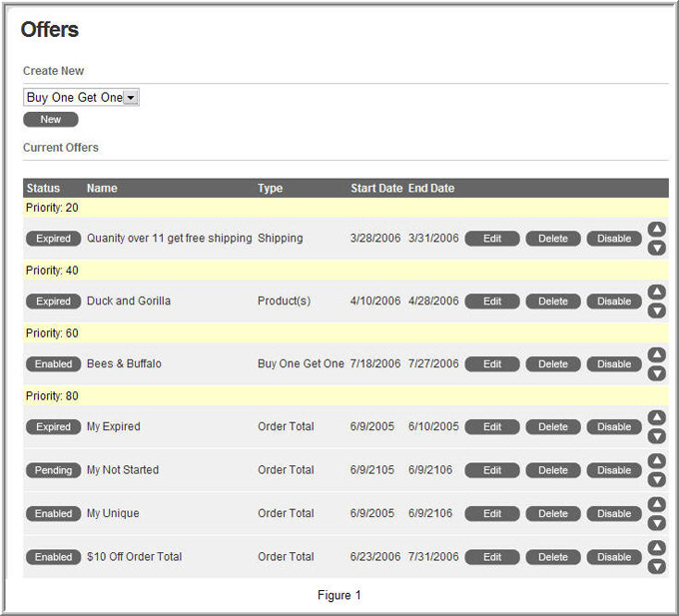Delete the My Expired offer
This screenshot has width=679, height=616.
pos(553,427)
